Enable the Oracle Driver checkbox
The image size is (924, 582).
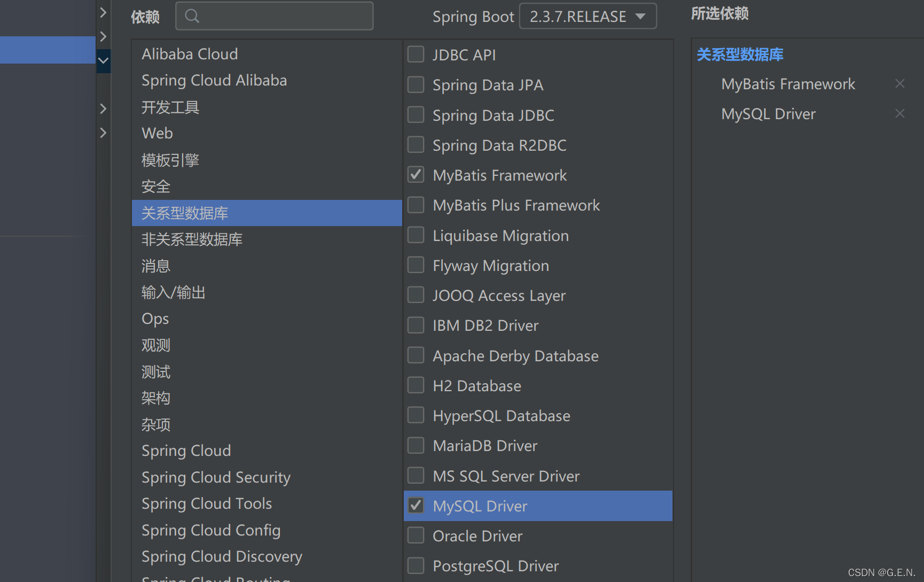(x=416, y=536)
